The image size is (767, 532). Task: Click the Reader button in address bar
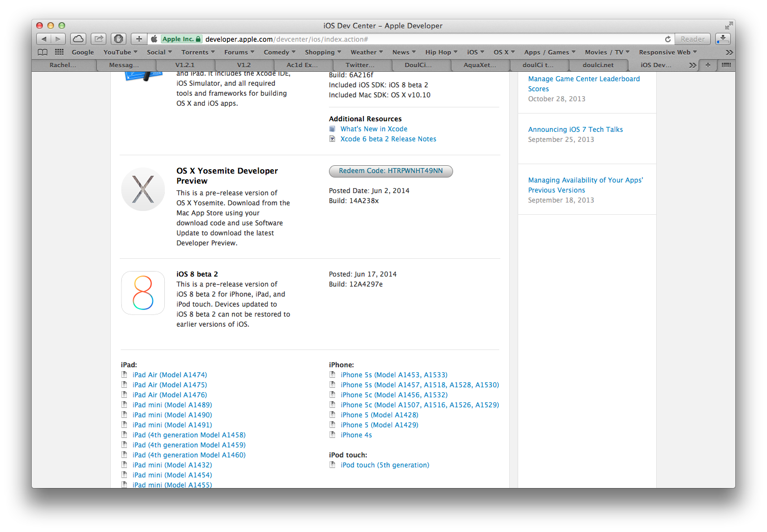(692, 39)
